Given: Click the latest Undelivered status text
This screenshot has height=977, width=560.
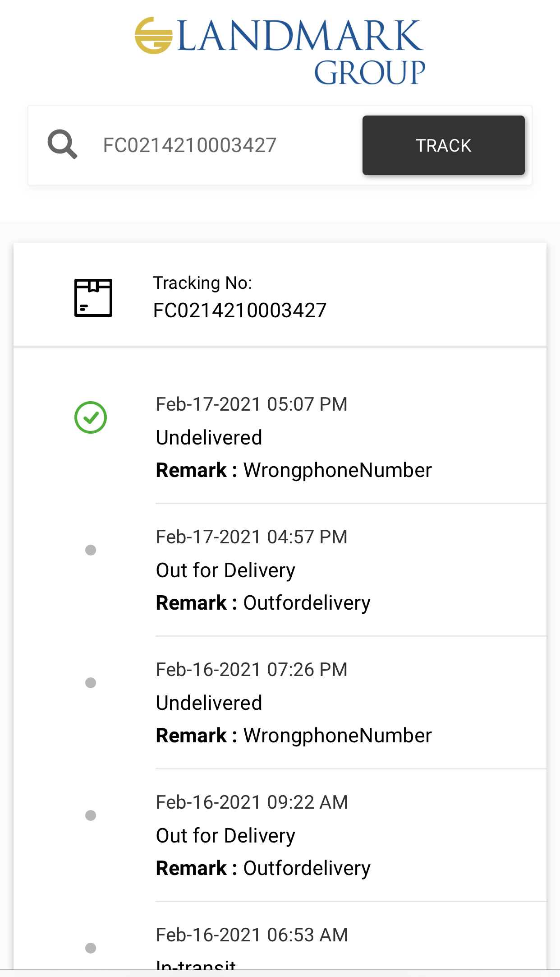Looking at the screenshot, I should 209,438.
